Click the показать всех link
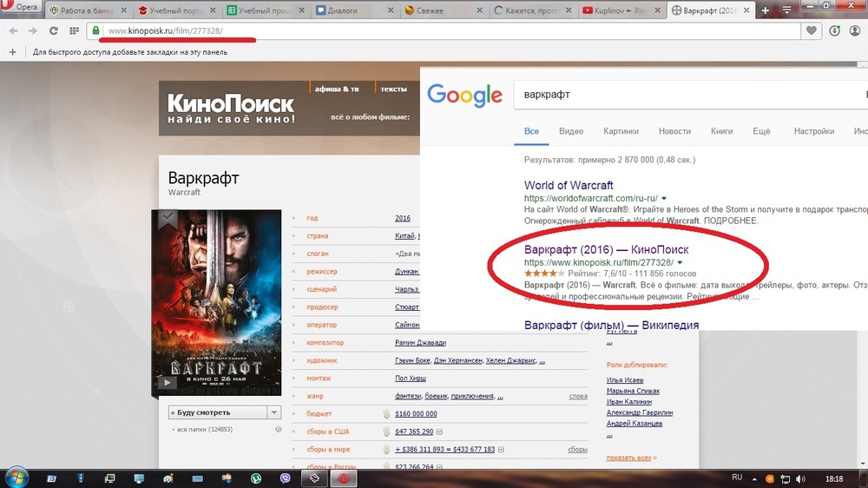This screenshot has width=868, height=488. [x=628, y=458]
